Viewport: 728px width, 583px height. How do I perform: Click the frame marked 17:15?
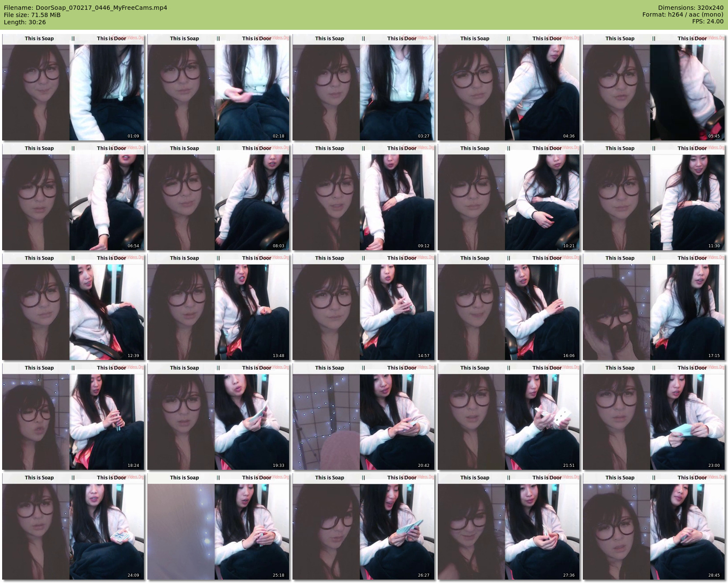click(x=654, y=307)
